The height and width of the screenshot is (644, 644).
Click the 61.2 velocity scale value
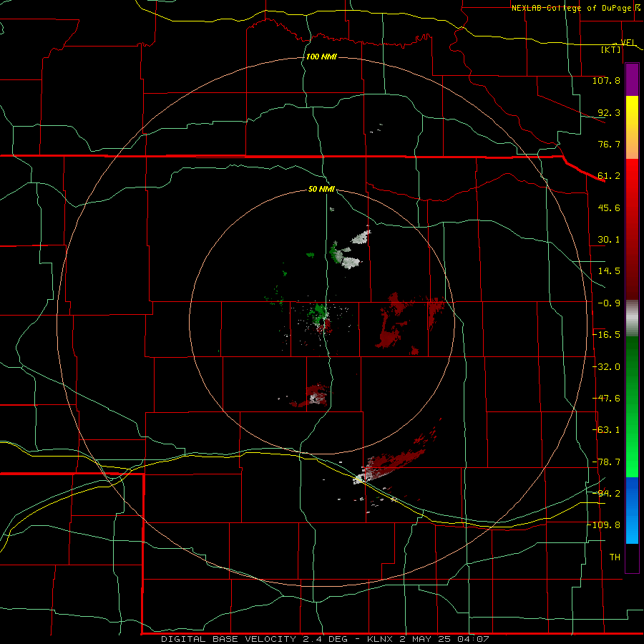[x=609, y=176]
